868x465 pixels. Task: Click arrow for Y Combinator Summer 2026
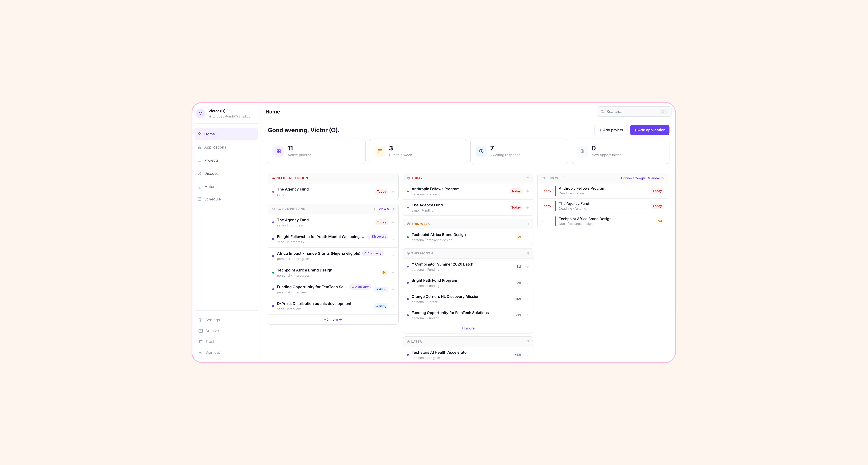tap(527, 267)
